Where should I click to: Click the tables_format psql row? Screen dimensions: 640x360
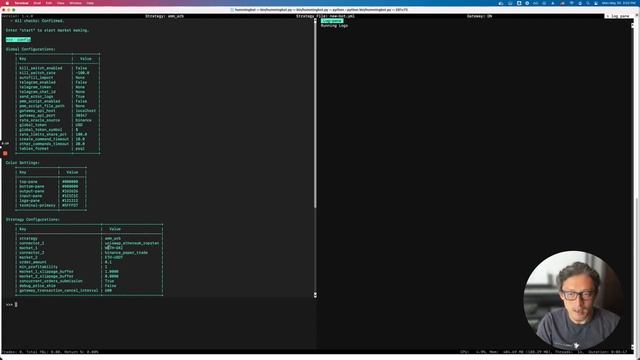tap(58, 149)
